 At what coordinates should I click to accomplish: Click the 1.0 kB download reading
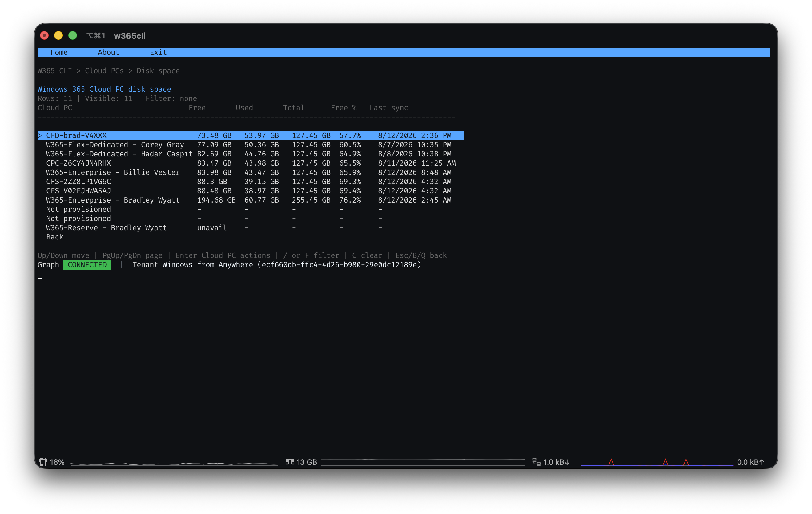coord(557,462)
